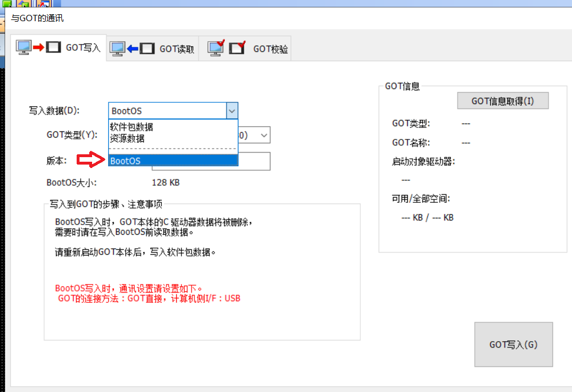Screen dimensions: 572x392
Task: Choose 资源数据 from the dropdown list
Action: pos(127,138)
